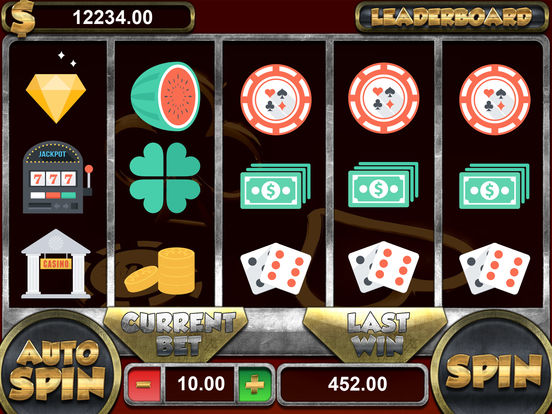Select the poker chip in the fifth reel
The width and height of the screenshot is (552, 414).
pos(495,99)
